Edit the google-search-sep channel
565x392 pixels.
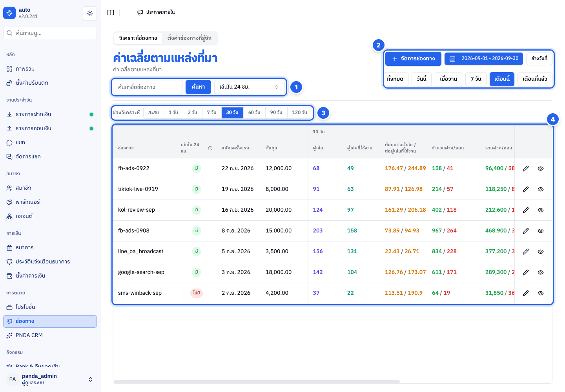coord(526,272)
